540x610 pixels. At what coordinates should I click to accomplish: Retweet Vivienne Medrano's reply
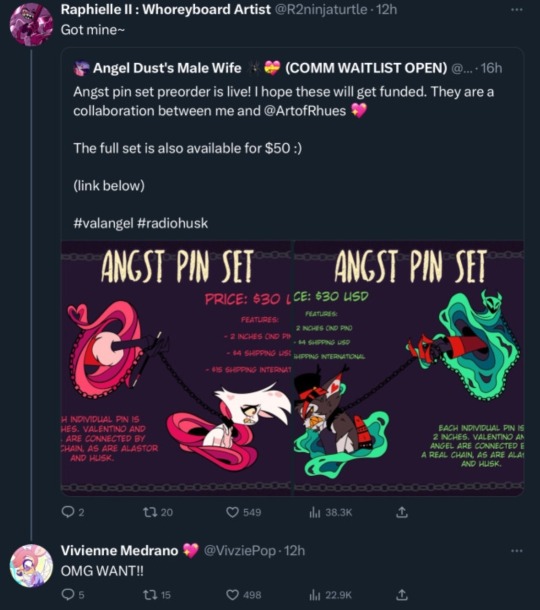pyautogui.click(x=157, y=595)
